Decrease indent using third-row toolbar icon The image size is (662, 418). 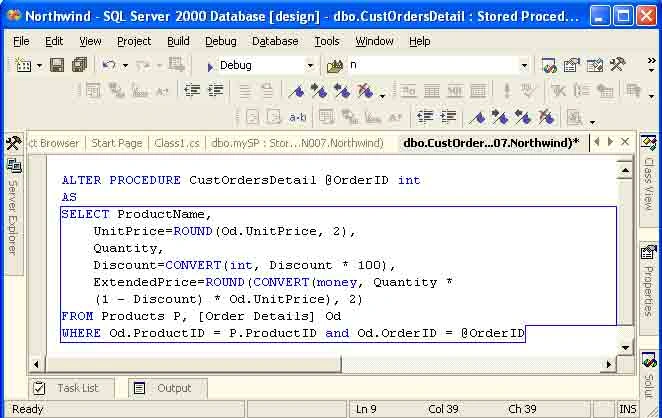coord(425,117)
